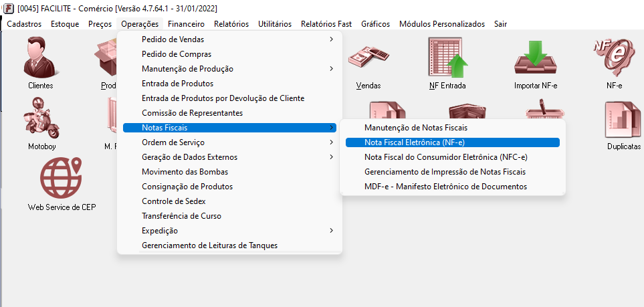Open the Vendas cash register icon
The height and width of the screenshot is (307, 644).
pyautogui.click(x=368, y=58)
